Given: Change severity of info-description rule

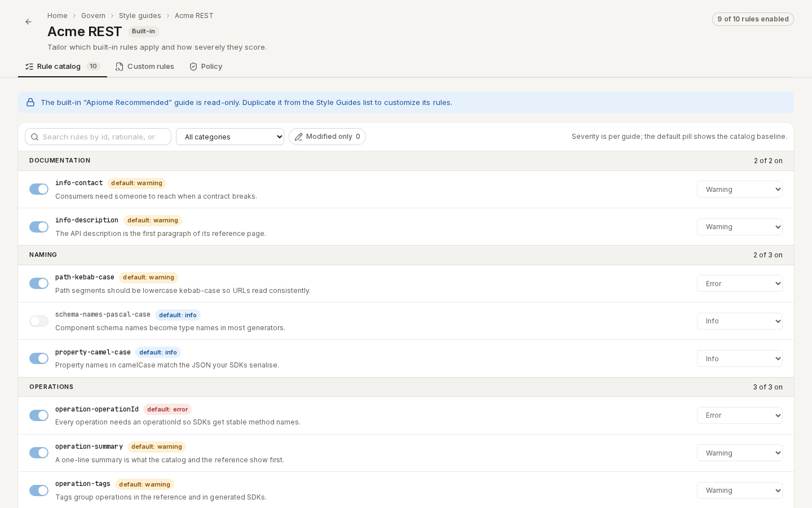Looking at the screenshot, I should 740,227.
